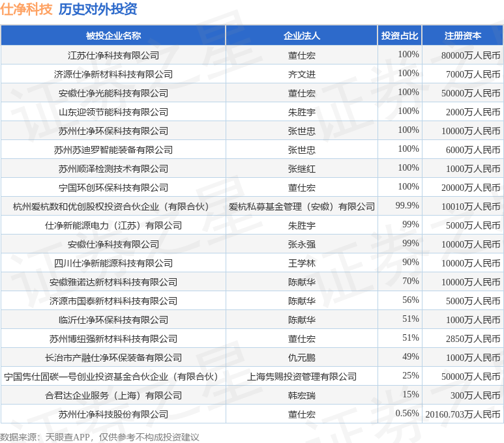Click legal person 张永强
This screenshot has width=504, height=443.
tap(301, 244)
